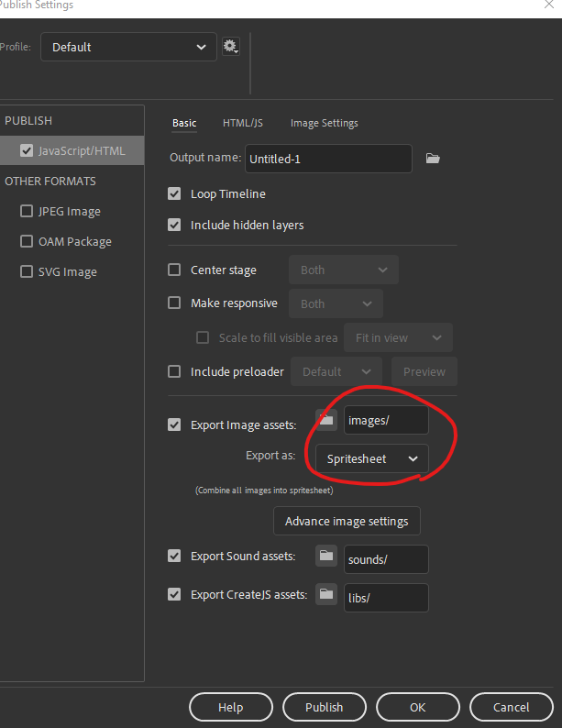Enable the Center stage option

click(174, 270)
